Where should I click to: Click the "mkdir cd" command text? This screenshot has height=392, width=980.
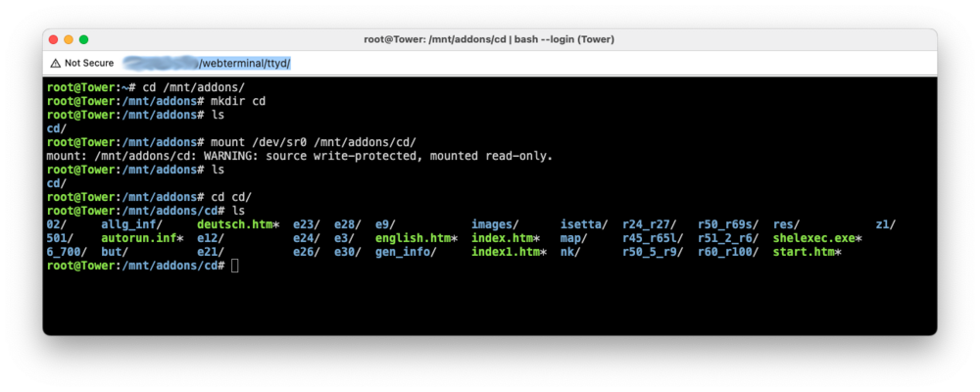click(238, 101)
